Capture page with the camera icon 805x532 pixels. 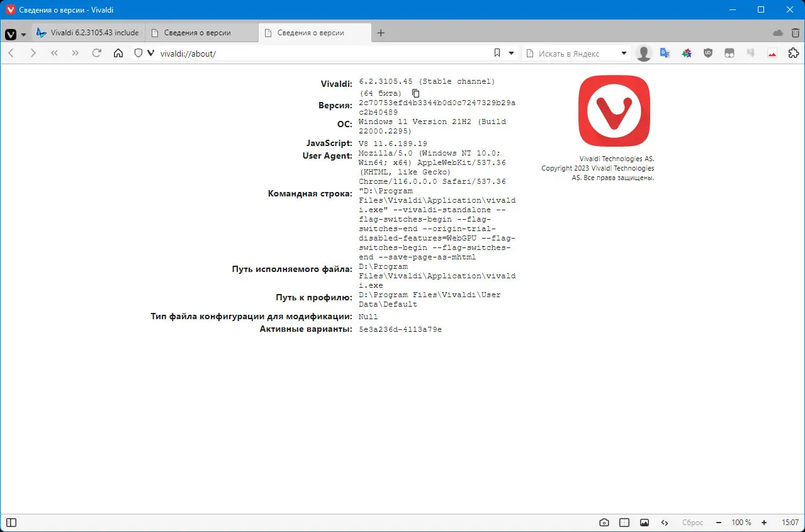(x=604, y=523)
